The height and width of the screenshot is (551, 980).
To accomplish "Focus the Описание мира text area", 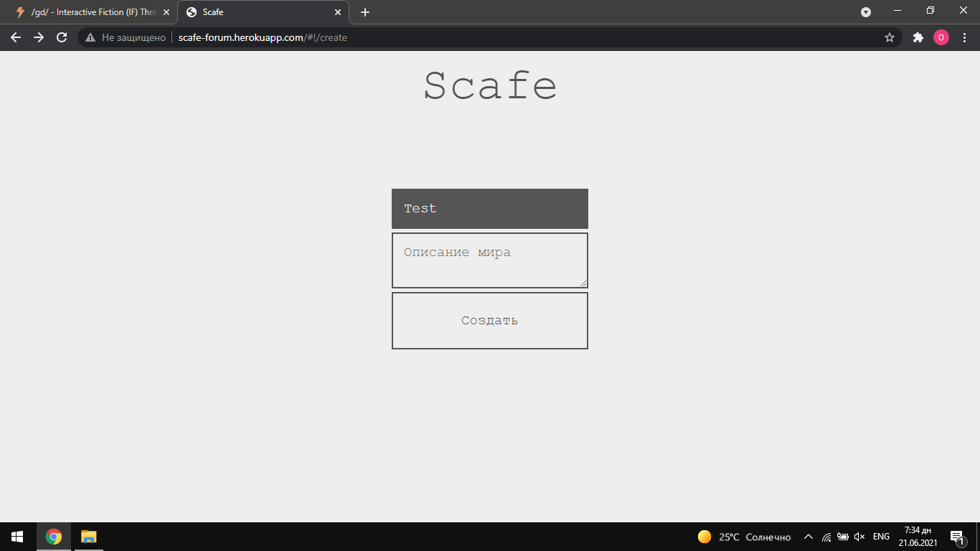I will pyautogui.click(x=490, y=260).
